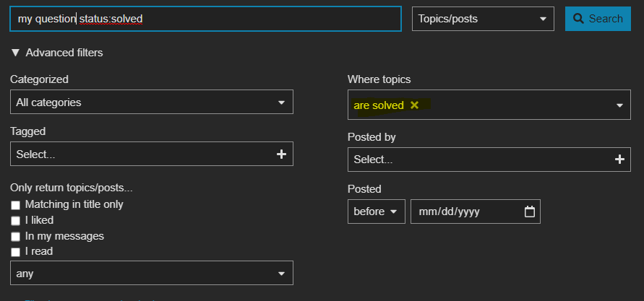
Task: Click the Tagged 'Select...' field
Action: (141, 154)
